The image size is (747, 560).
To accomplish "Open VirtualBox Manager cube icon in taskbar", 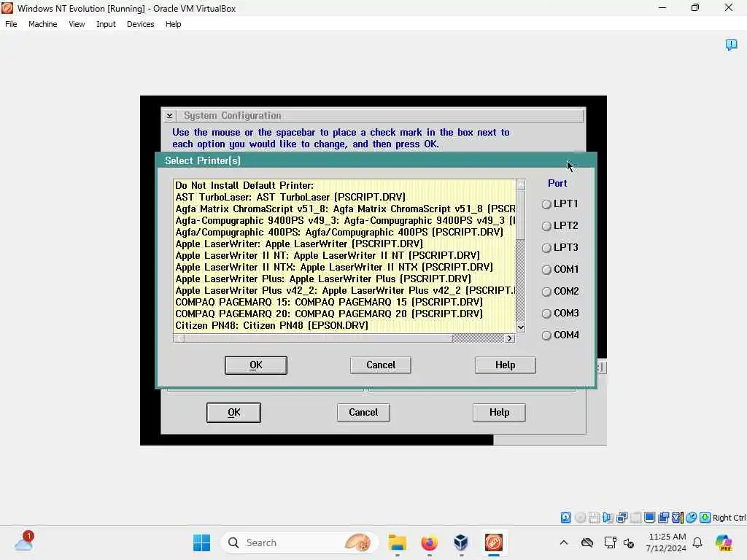I will click(x=461, y=542).
